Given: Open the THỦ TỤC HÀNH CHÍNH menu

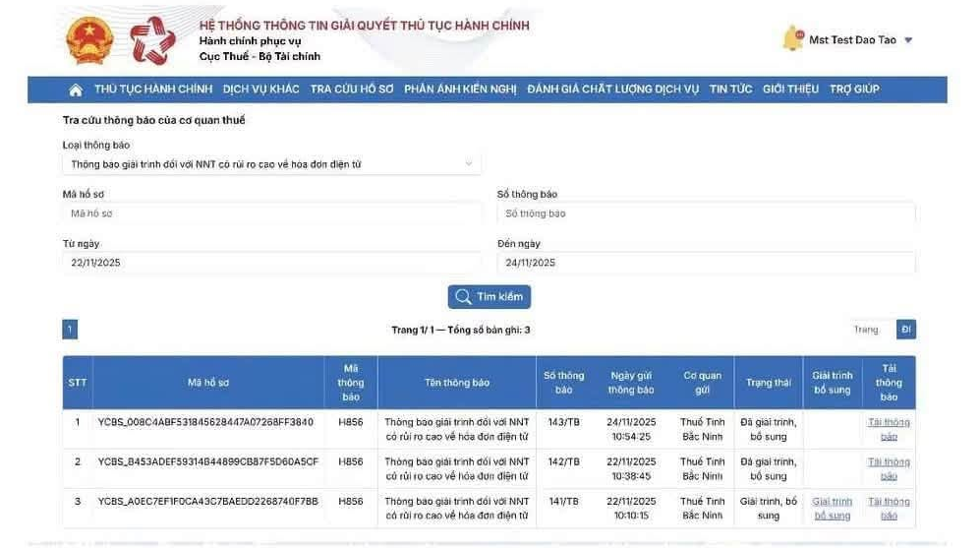Looking at the screenshot, I should 153,90.
